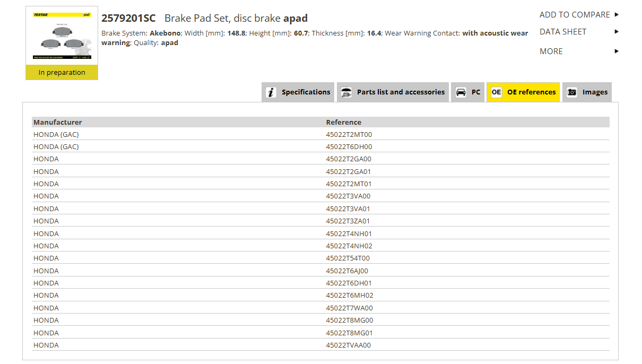Select reference 45022T6DH00
Image resolution: width=642 pixels, height=364 pixels.
coord(349,147)
